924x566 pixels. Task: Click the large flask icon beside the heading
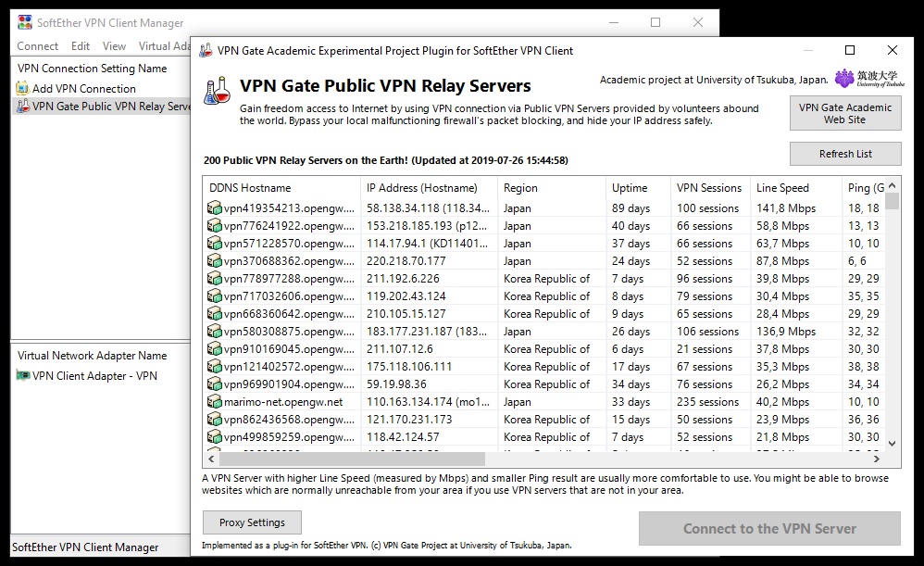click(x=217, y=91)
